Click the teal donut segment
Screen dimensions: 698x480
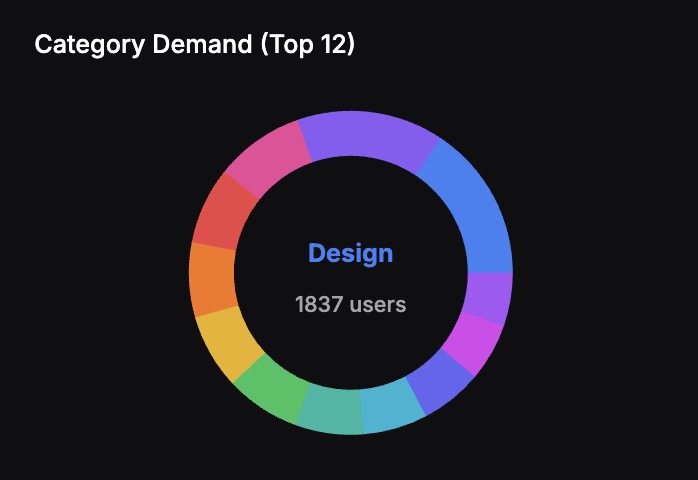pyautogui.click(x=330, y=411)
